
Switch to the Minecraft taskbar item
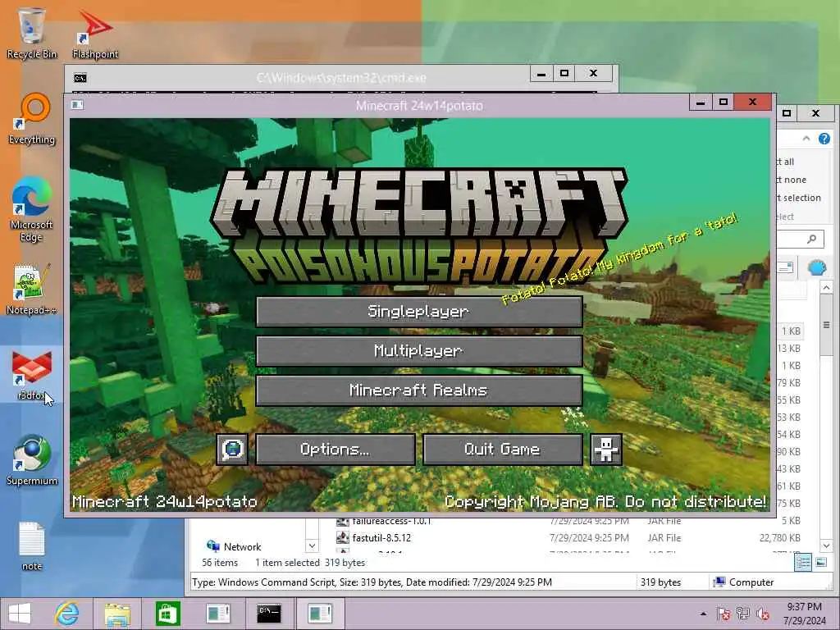pos(320,614)
